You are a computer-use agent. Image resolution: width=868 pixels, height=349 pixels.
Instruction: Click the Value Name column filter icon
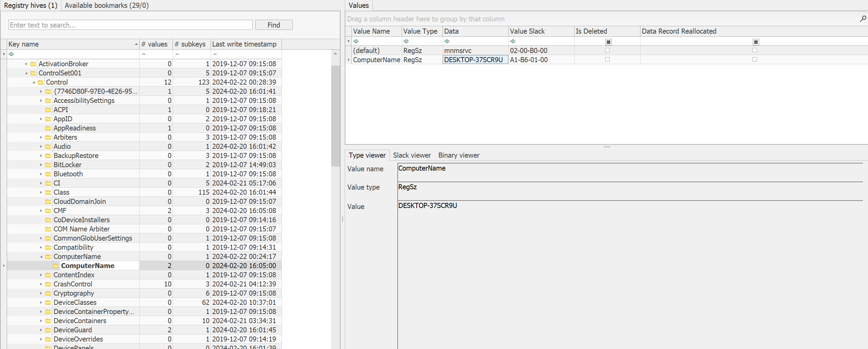tap(356, 41)
